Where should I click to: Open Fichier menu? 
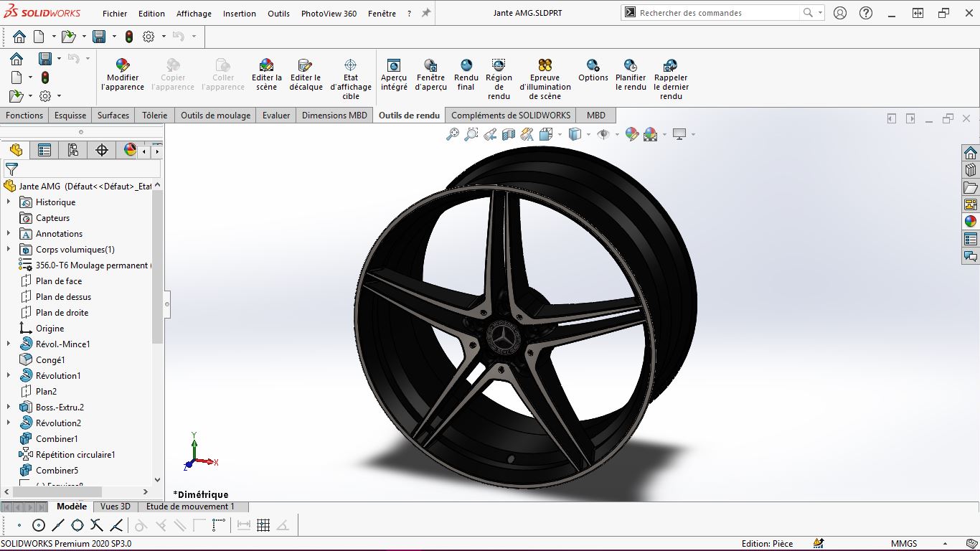[115, 14]
